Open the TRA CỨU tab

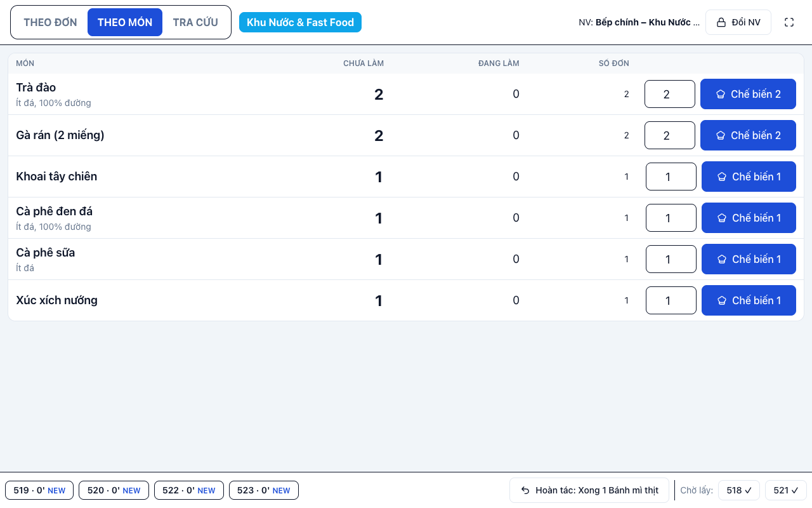[195, 22]
